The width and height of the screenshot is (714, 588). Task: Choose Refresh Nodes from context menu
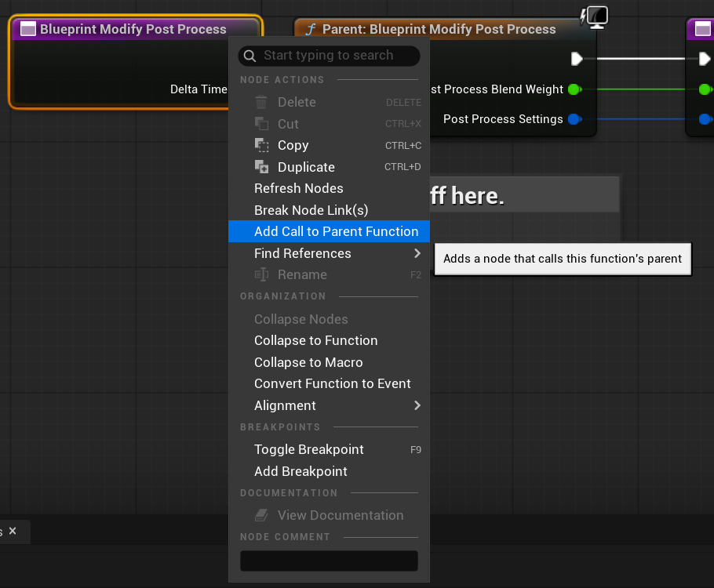(298, 188)
